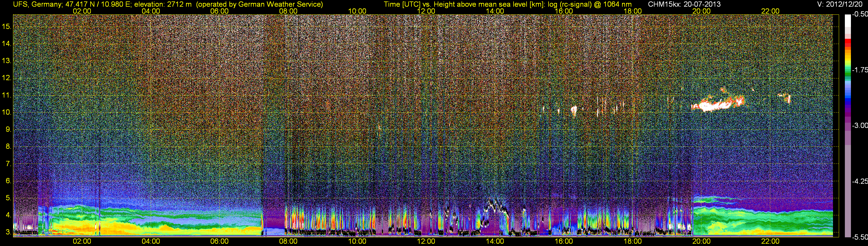The width and height of the screenshot is (868, 246).
Task: Click "(operated by German Weather Service)" text
Action: pyautogui.click(x=259, y=4)
